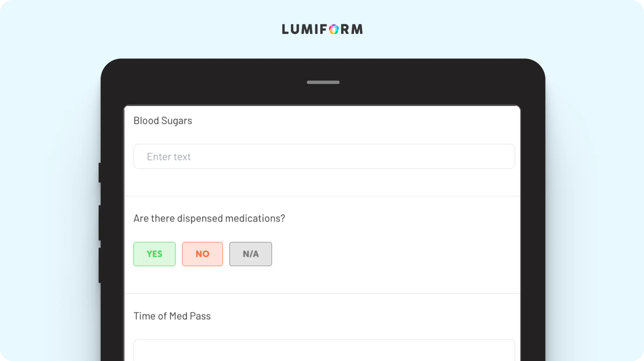This screenshot has width=644, height=361.
Task: Click the bottom side button on the tablet
Action: click(x=100, y=265)
